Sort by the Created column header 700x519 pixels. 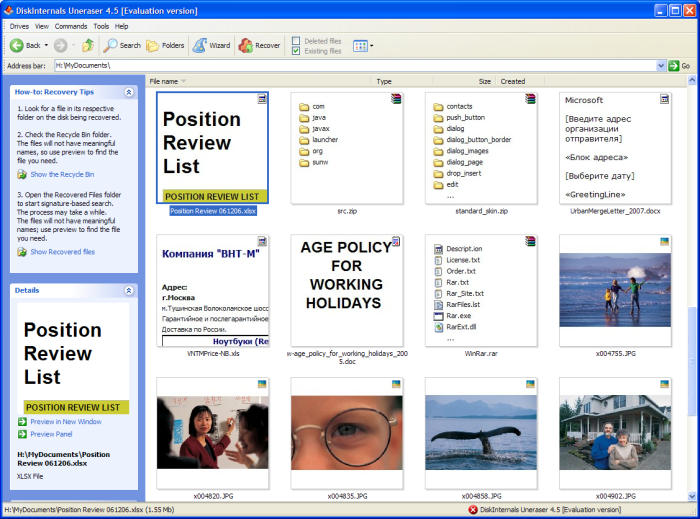point(520,81)
